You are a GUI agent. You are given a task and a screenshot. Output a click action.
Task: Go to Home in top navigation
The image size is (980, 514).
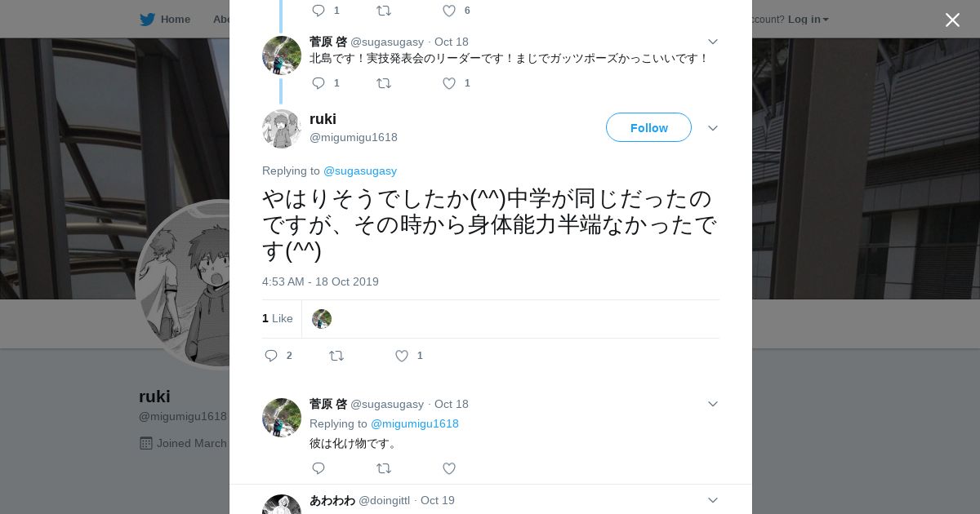coord(175,20)
